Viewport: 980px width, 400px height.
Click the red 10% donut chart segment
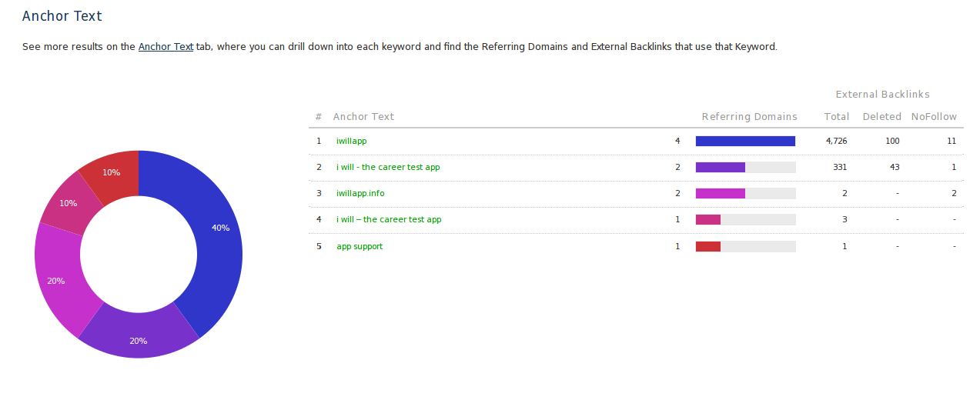[x=113, y=173]
